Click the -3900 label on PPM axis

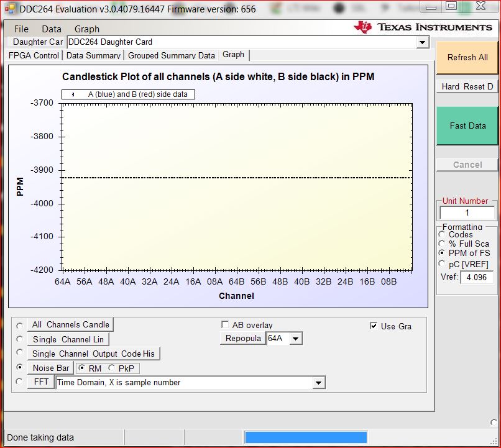(42, 170)
